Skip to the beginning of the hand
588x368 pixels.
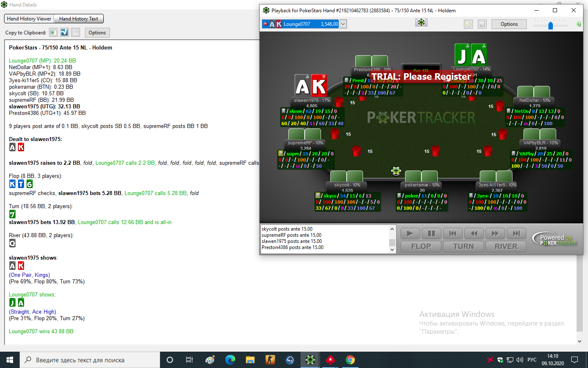point(453,233)
